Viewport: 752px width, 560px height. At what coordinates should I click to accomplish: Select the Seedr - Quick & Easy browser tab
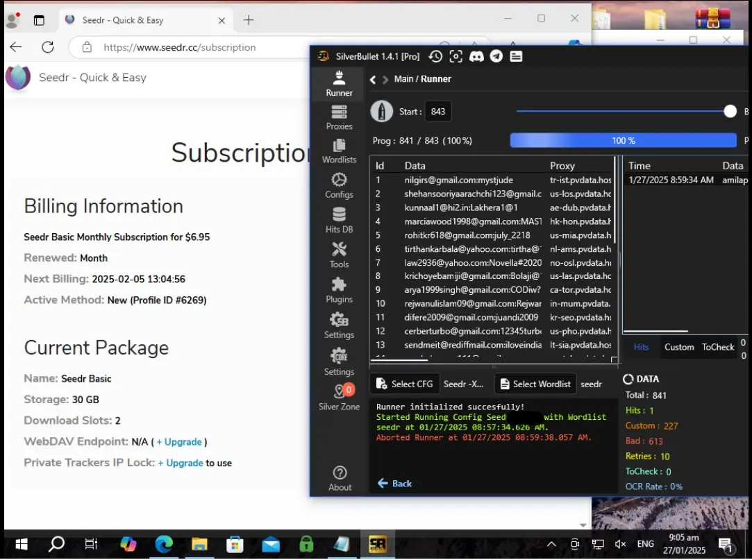(x=147, y=20)
